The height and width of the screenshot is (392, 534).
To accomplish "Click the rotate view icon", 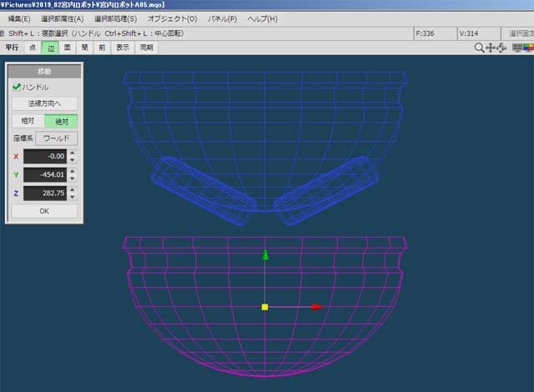I will tap(501, 48).
